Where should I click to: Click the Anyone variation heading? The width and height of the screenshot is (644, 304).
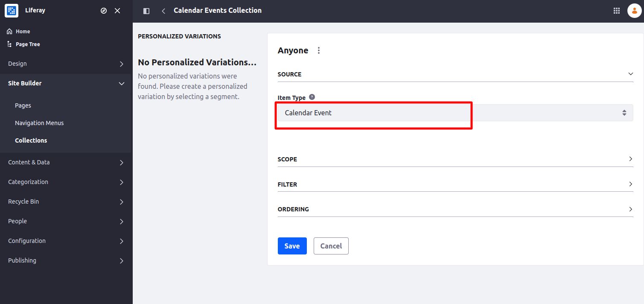point(293,50)
